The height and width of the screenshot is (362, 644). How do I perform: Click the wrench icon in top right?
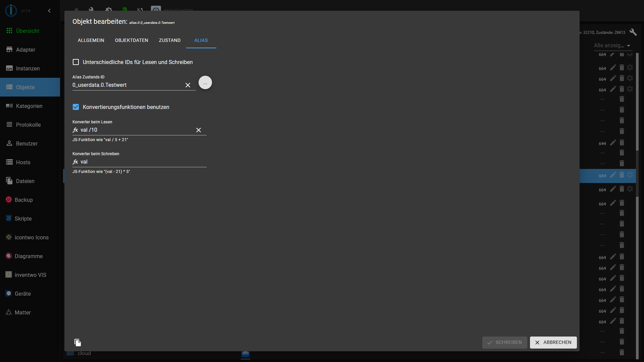[633, 32]
